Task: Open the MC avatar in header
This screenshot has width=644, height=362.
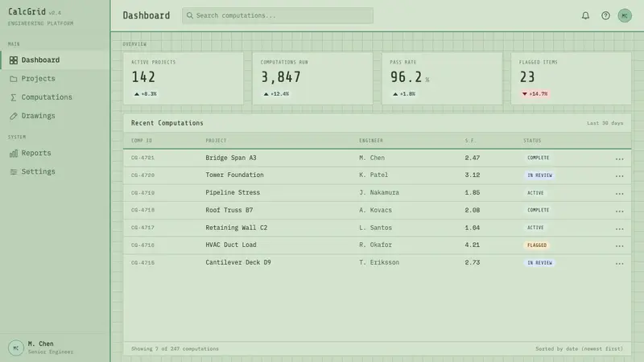Action: 625,15
